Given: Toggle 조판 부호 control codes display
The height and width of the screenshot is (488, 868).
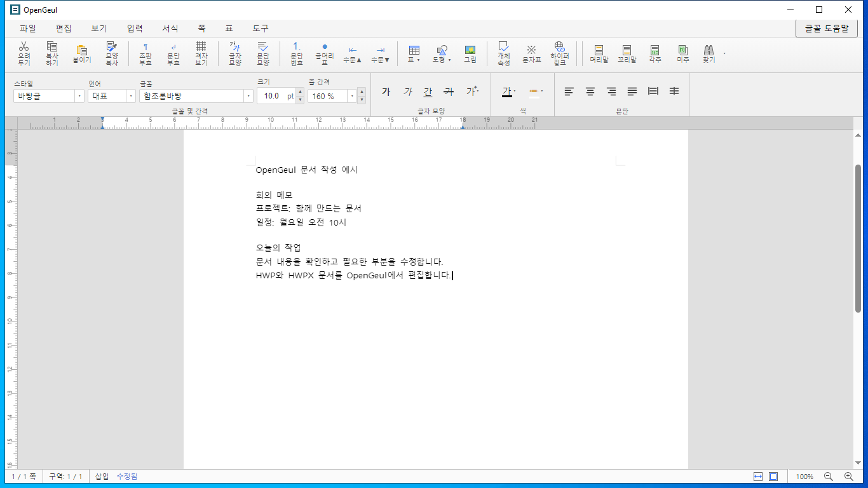Looking at the screenshot, I should (146, 53).
